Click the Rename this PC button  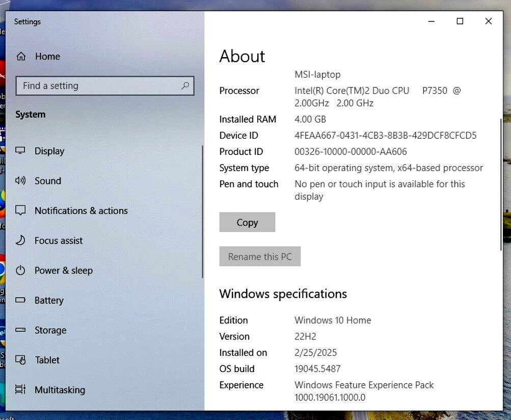click(x=260, y=256)
